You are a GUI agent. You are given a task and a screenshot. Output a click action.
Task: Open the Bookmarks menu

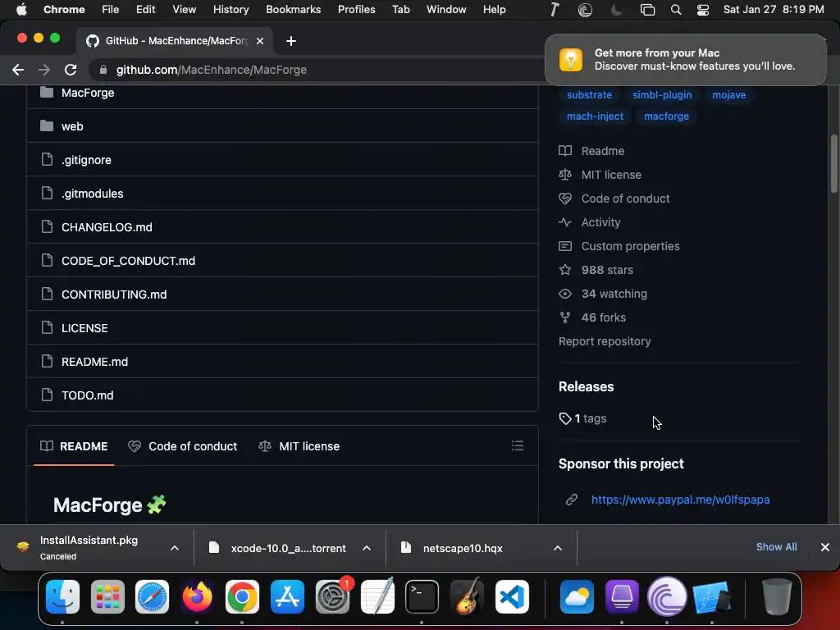tap(293, 10)
